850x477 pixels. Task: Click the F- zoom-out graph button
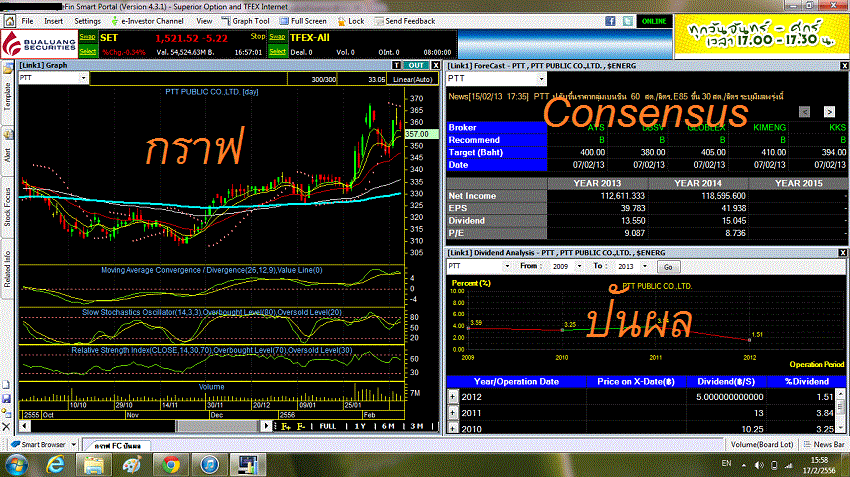pos(301,427)
